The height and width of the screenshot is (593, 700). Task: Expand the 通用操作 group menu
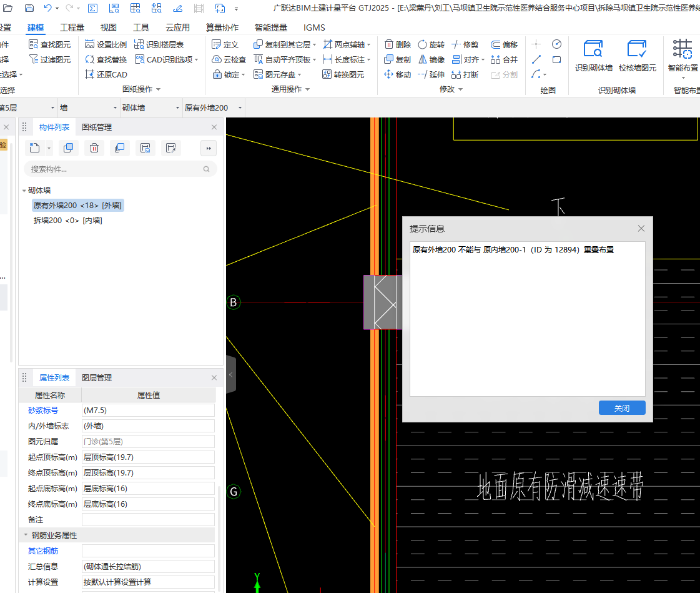click(x=290, y=89)
